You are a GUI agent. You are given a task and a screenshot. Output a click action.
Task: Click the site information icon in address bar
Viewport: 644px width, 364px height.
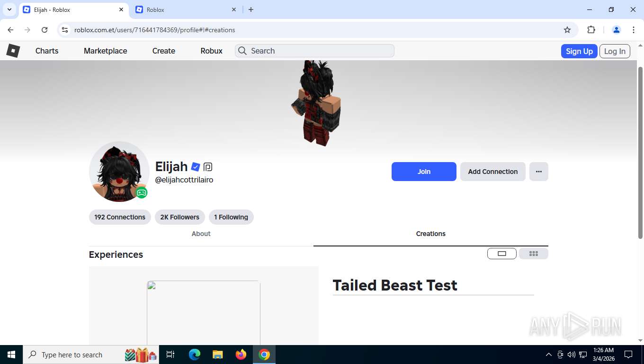pos(65,30)
